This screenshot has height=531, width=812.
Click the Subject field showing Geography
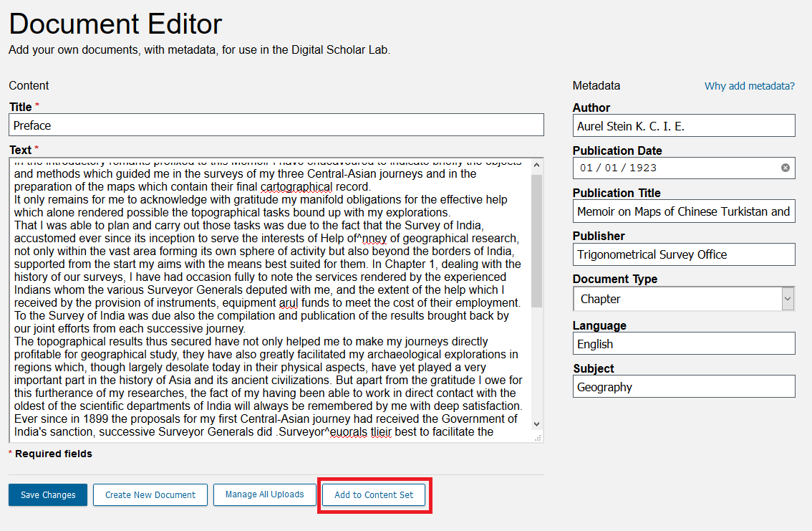683,386
